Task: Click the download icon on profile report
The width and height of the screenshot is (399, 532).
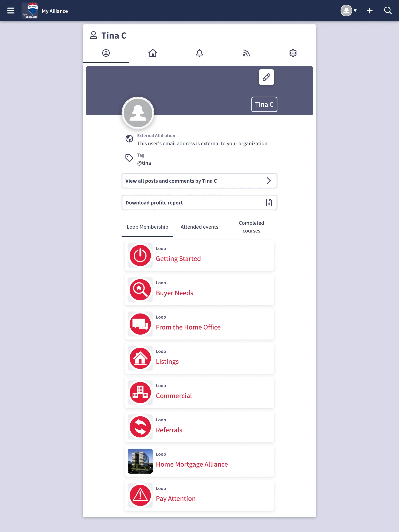Action: coord(269,202)
